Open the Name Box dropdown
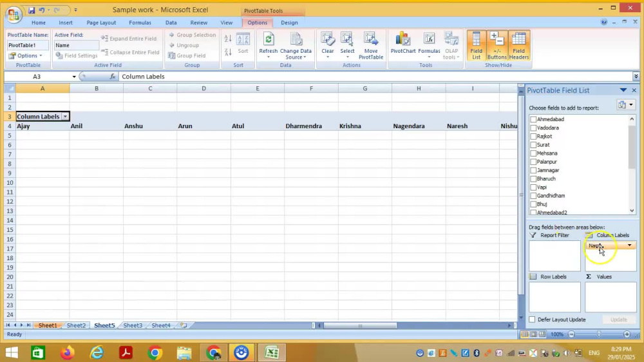The height and width of the screenshot is (362, 644). point(74,77)
